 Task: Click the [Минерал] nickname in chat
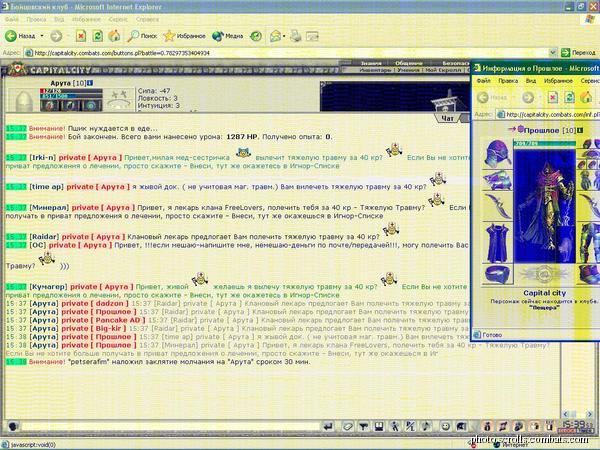click(49, 207)
